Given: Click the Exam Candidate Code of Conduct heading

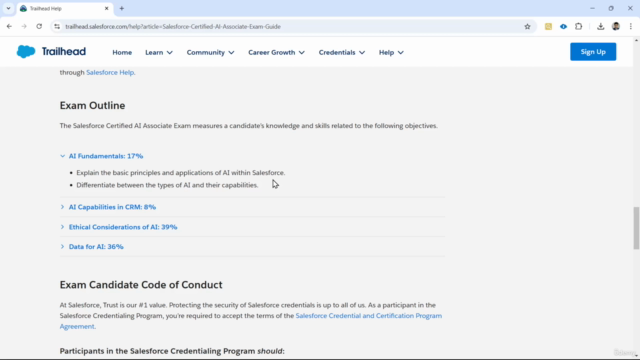Looking at the screenshot, I should coord(141,284).
